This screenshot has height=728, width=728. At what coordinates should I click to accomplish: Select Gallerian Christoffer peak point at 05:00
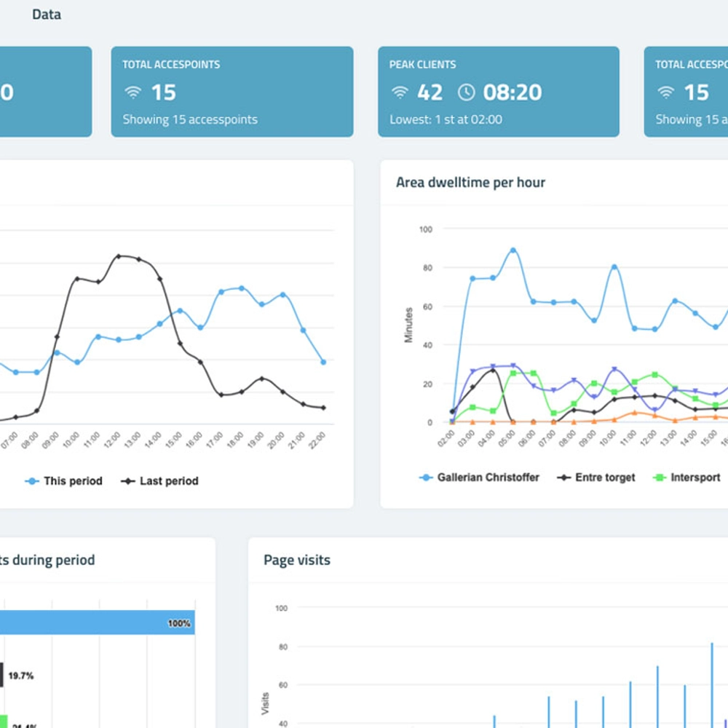513,250
